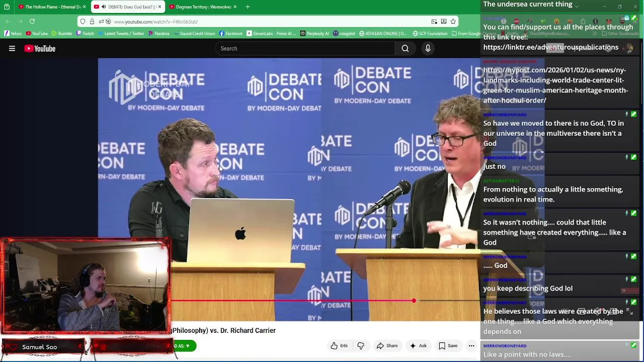Close the 'Dogman Territory' tab
This screenshot has width=644, height=362.
click(x=235, y=7)
